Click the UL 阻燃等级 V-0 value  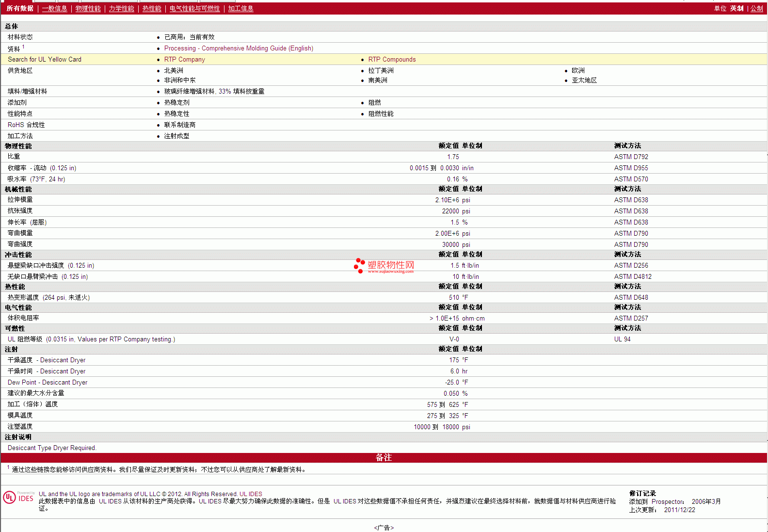coord(454,339)
